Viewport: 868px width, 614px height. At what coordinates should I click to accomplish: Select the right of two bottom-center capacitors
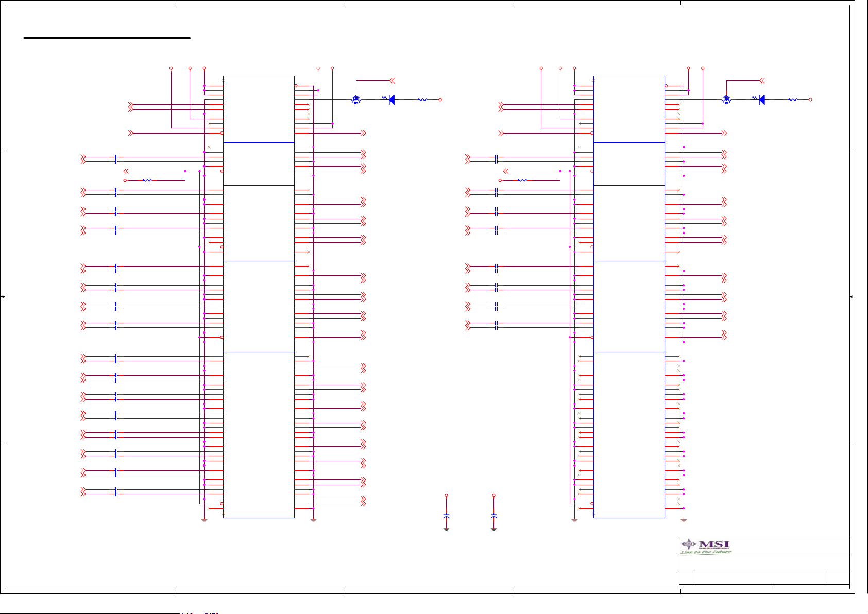493,516
